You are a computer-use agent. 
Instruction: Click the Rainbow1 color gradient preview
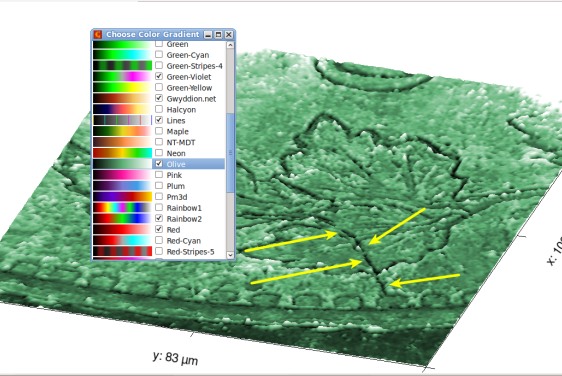point(122,208)
